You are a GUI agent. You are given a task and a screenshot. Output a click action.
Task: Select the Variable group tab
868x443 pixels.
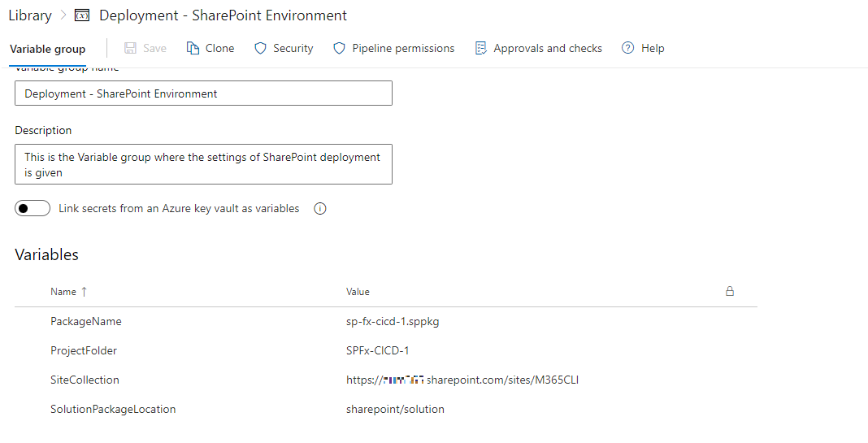[x=47, y=49]
